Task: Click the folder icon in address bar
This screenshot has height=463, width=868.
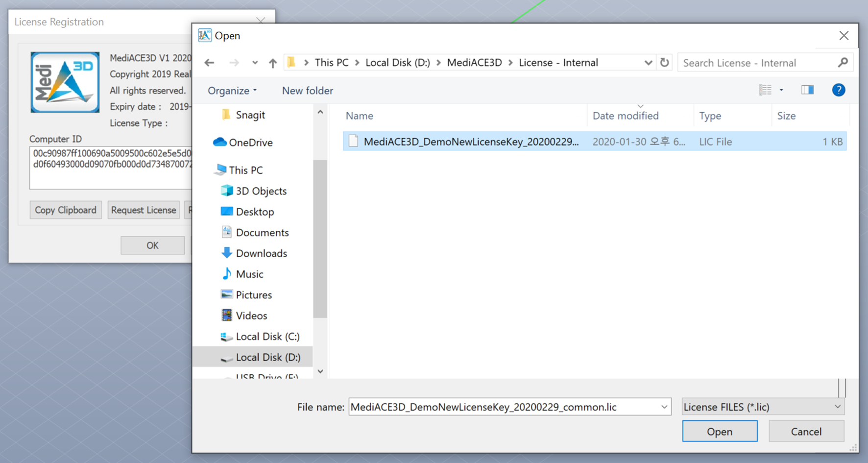Action: pos(291,62)
